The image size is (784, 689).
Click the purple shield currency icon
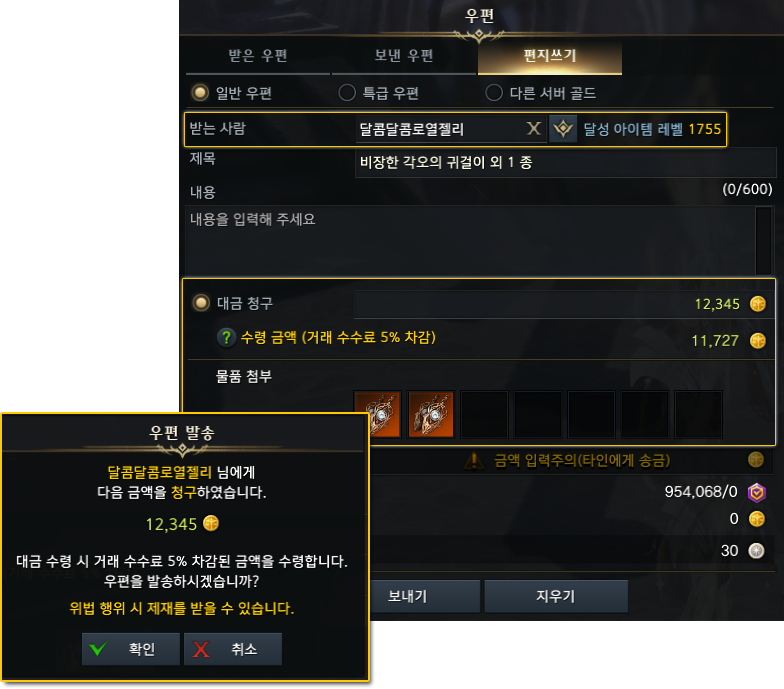coord(756,492)
